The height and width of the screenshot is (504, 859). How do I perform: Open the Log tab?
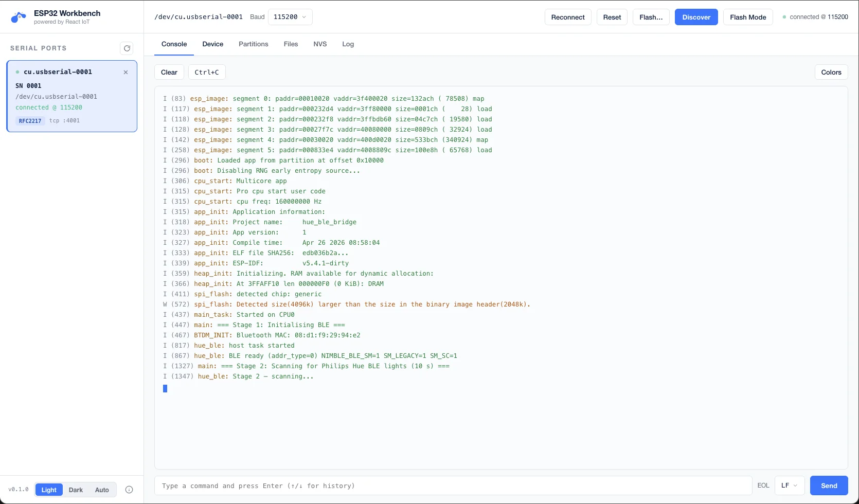point(348,44)
